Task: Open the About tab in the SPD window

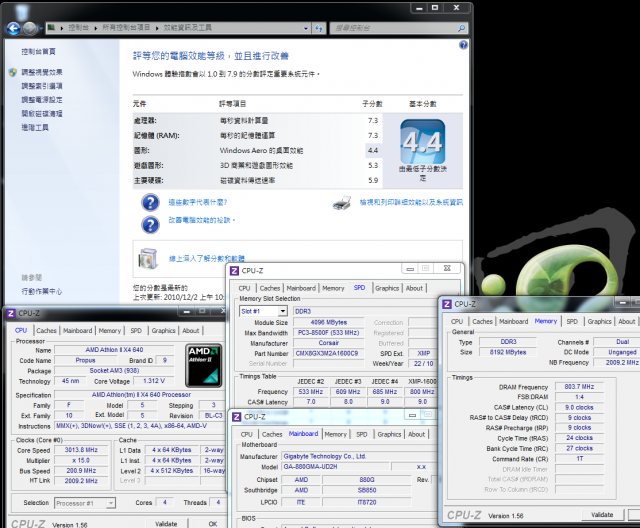Action: (x=414, y=288)
